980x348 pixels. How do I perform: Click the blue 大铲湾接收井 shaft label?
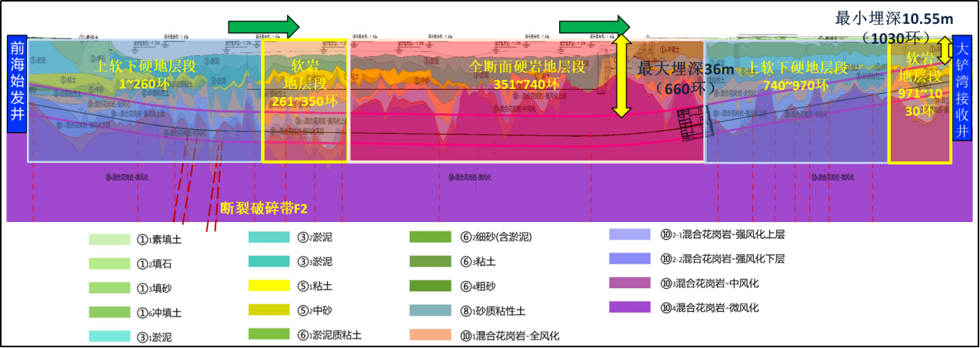pos(962,89)
